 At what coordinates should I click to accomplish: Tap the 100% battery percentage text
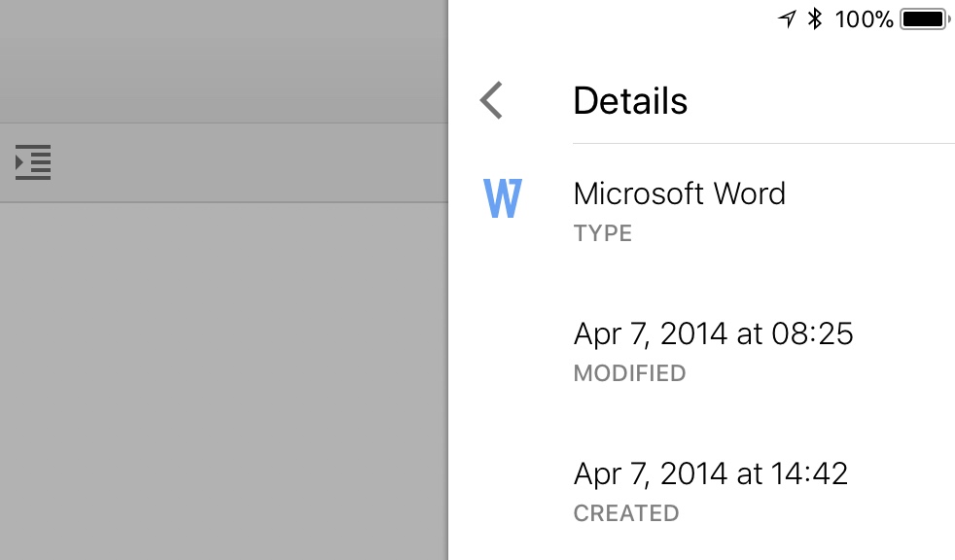tap(864, 19)
